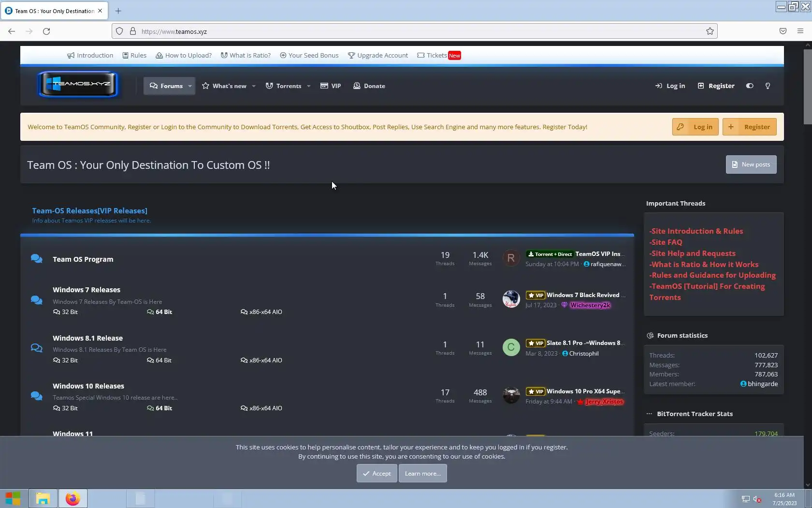Click Register in the header navigation
The image size is (812, 508).
pos(716,86)
